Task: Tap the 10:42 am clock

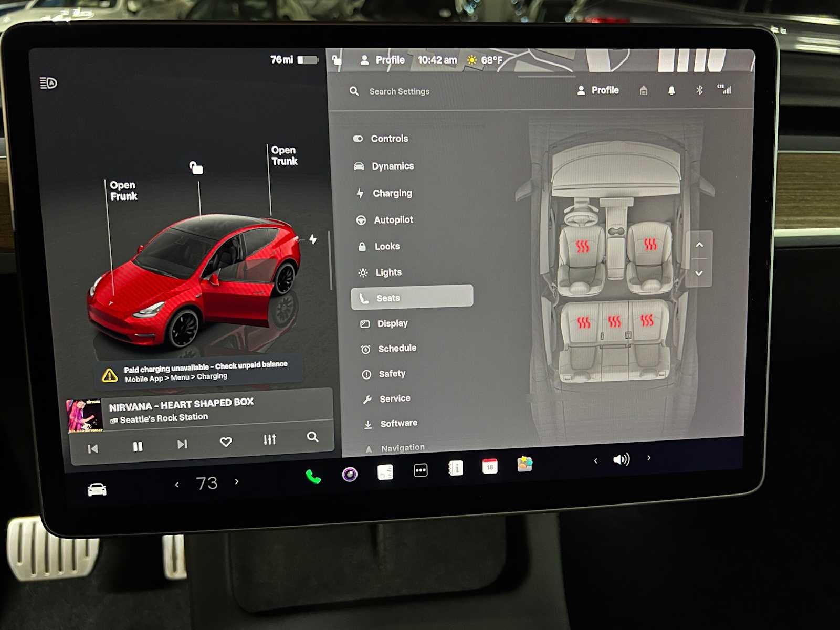Action: [437, 60]
